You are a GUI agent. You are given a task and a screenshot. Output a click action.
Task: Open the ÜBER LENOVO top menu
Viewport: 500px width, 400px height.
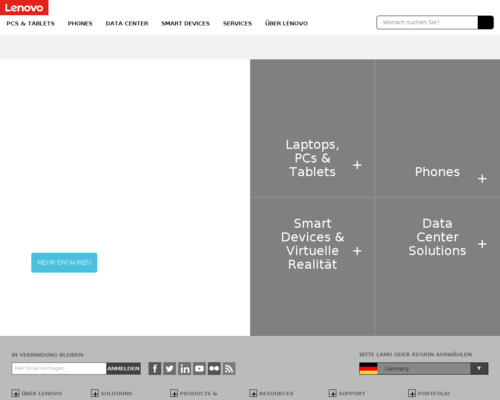click(x=286, y=23)
